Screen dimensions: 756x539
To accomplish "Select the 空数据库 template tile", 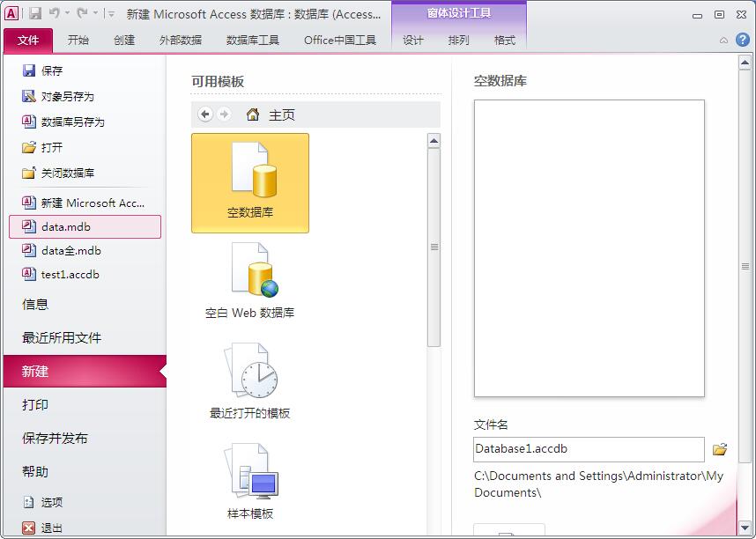I will pyautogui.click(x=250, y=183).
